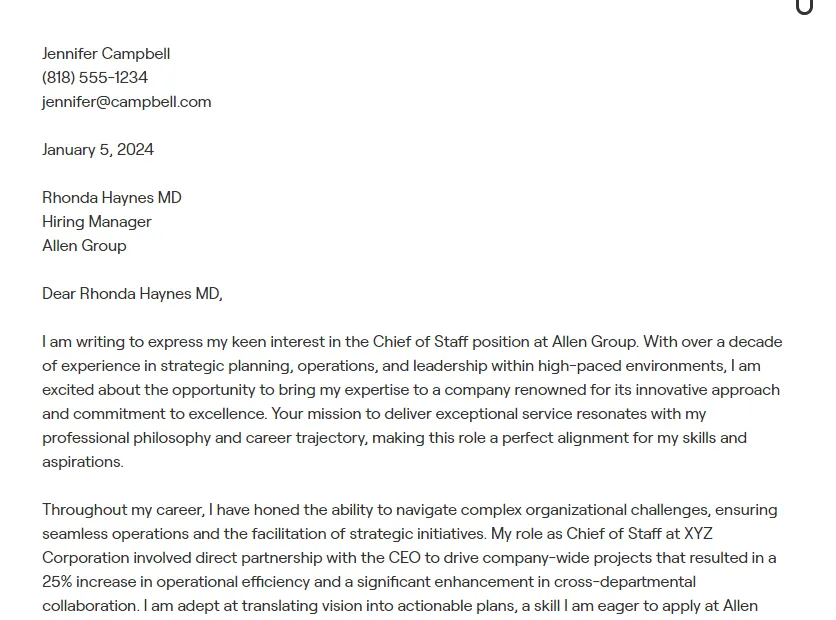Click the words Throughout my career

(122, 510)
